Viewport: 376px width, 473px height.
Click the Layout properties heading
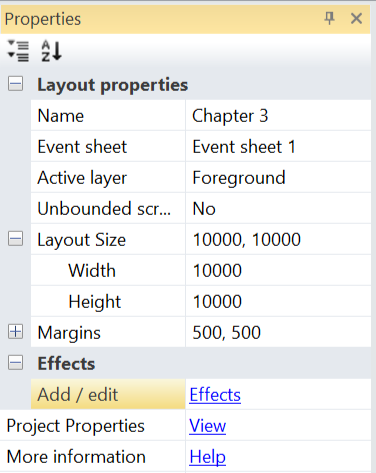(113, 85)
